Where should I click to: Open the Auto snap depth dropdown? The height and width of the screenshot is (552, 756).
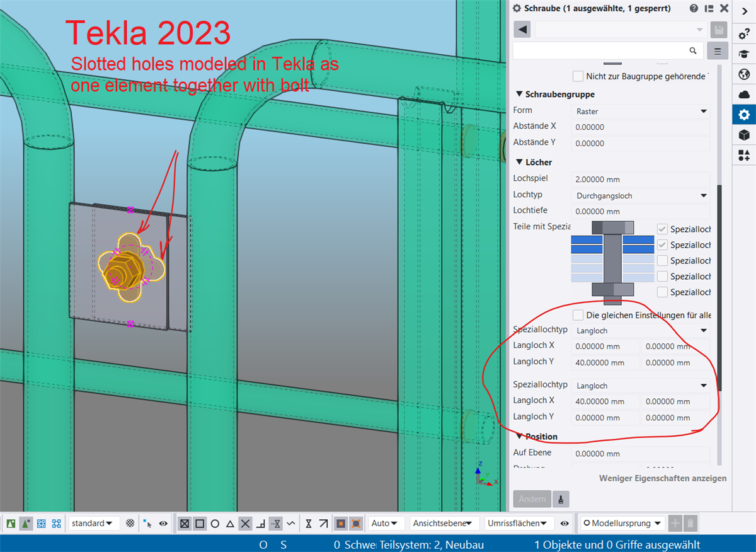point(386,523)
